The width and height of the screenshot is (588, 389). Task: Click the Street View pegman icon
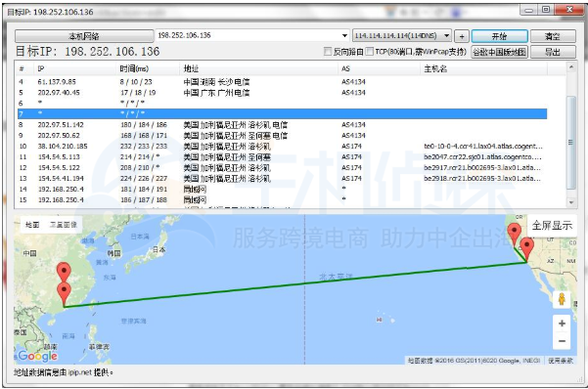pos(562,299)
